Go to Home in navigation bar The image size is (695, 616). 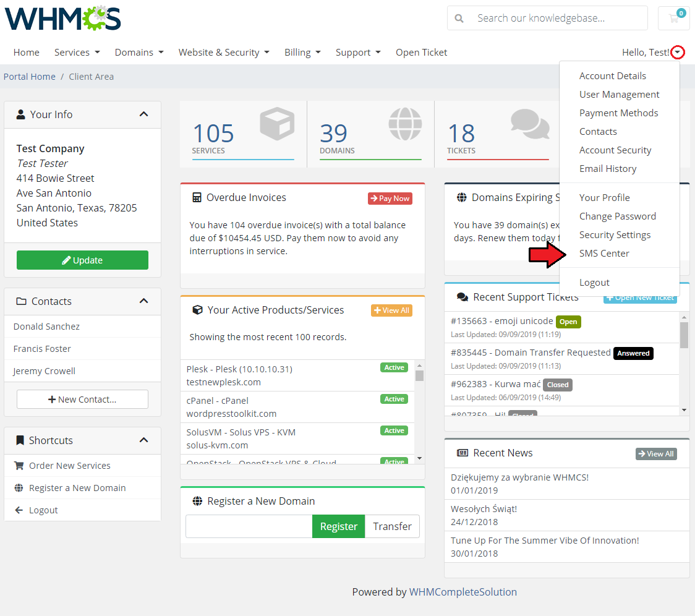[x=26, y=53]
